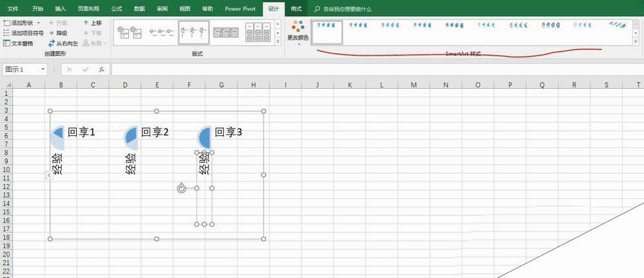Viewport: 644px width, 278px height.
Task: Switch to the 格式 (Format) tab
Action: click(x=296, y=9)
